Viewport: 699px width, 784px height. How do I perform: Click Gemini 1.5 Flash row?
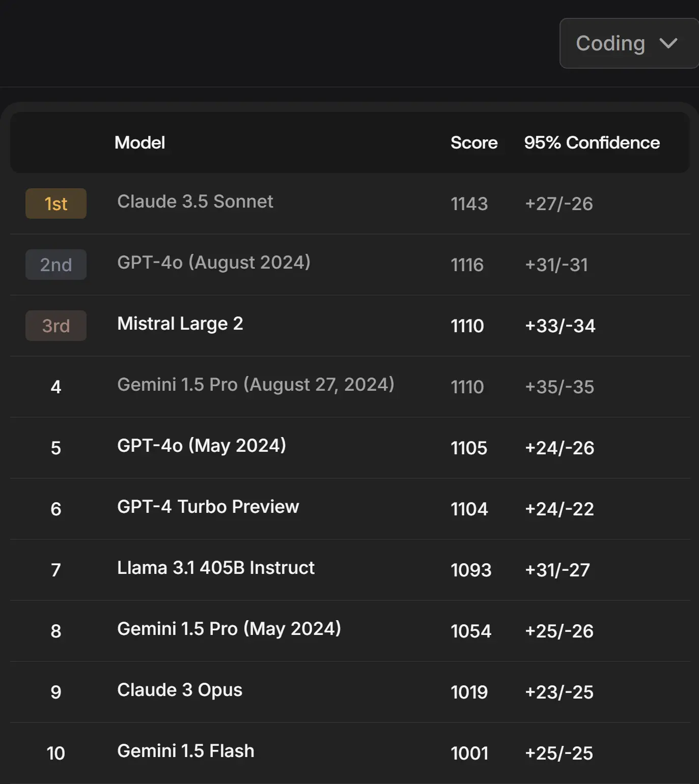pos(350,753)
